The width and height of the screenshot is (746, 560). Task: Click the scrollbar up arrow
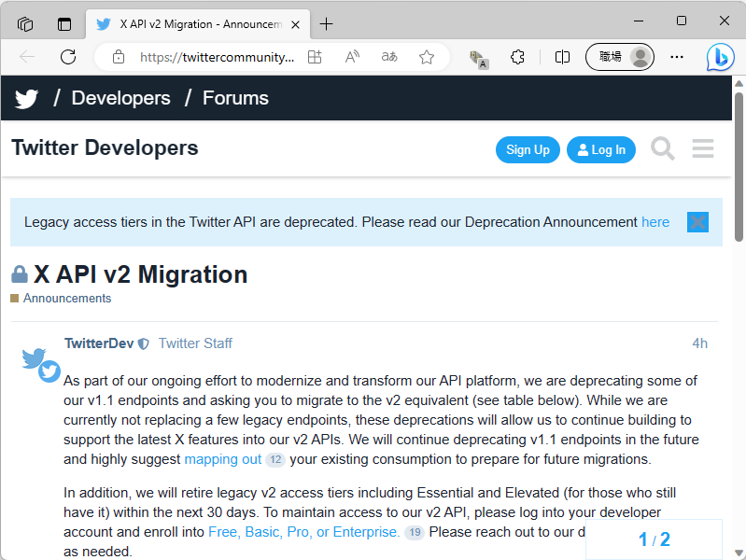(x=739, y=83)
